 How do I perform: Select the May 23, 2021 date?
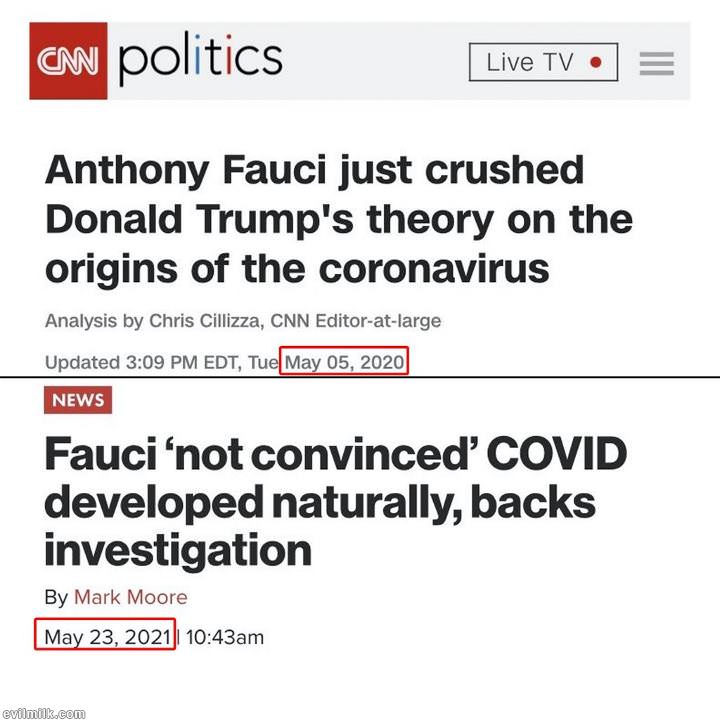[x=105, y=636]
